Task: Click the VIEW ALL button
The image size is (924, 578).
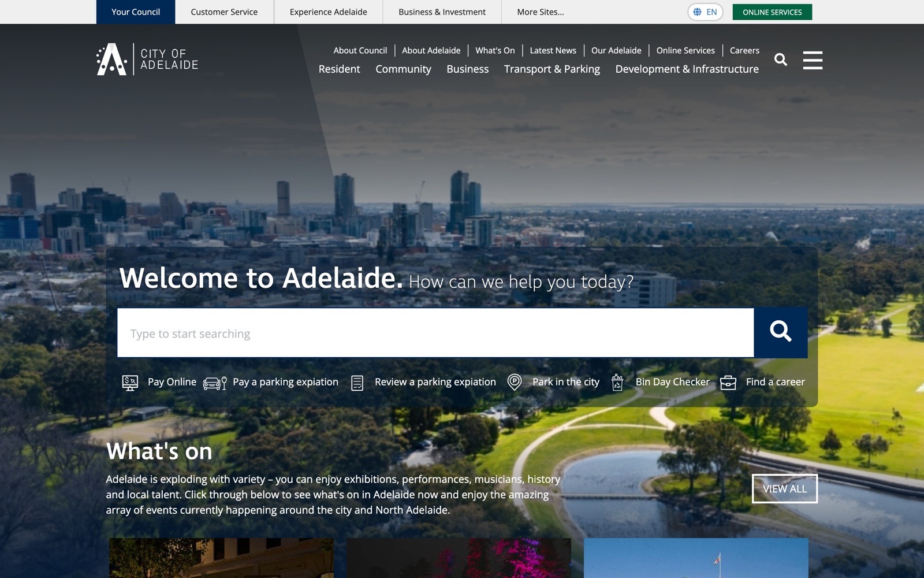Action: (785, 488)
